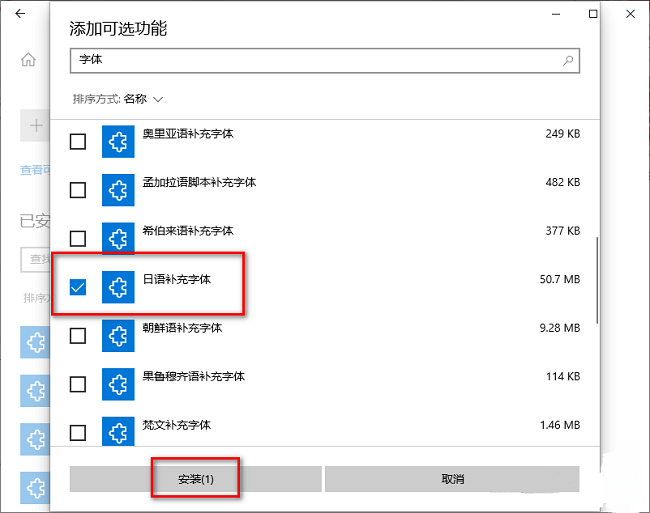Click the 482 KB size value
The width and height of the screenshot is (650, 513).
(x=563, y=182)
